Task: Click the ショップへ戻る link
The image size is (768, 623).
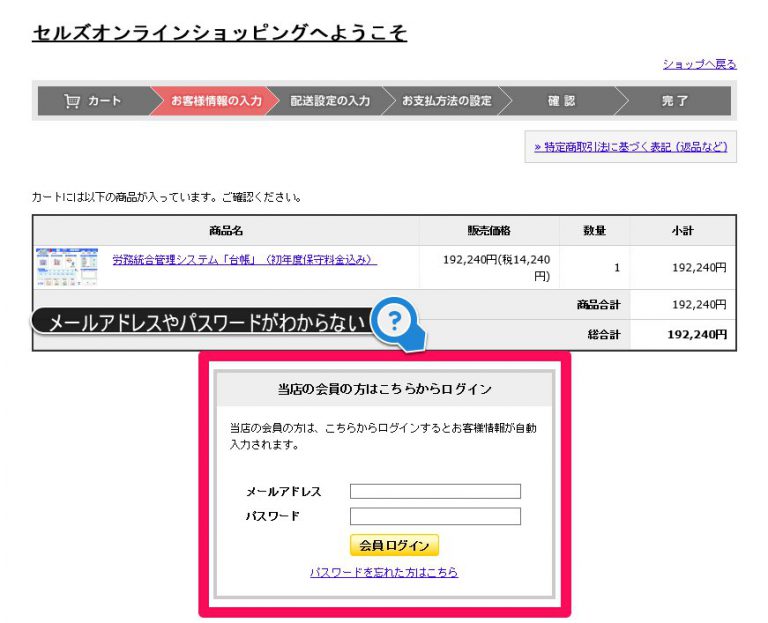Action: click(699, 64)
